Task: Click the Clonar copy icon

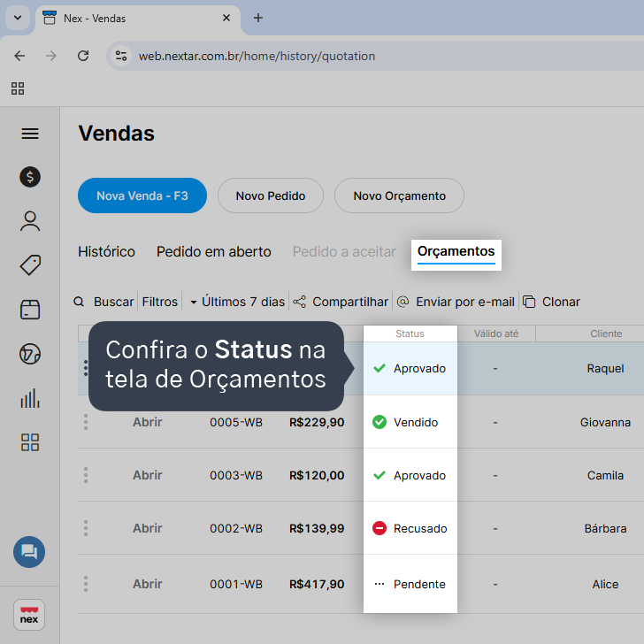Action: point(529,302)
